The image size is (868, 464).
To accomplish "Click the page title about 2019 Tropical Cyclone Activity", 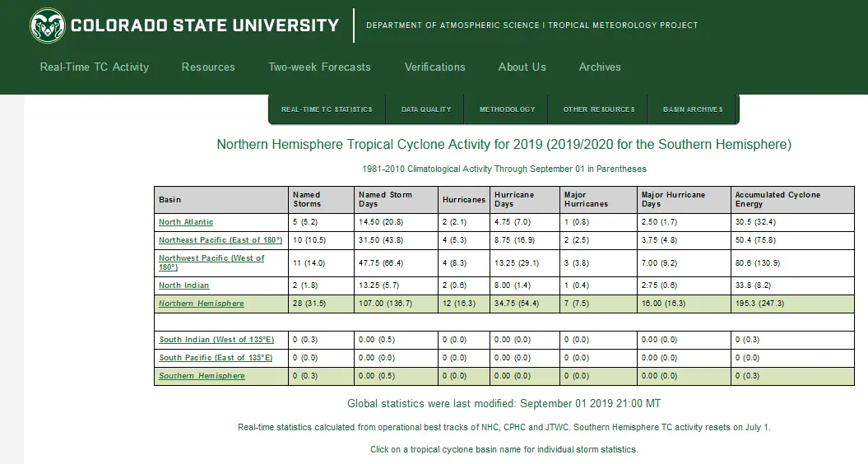I will click(x=504, y=145).
